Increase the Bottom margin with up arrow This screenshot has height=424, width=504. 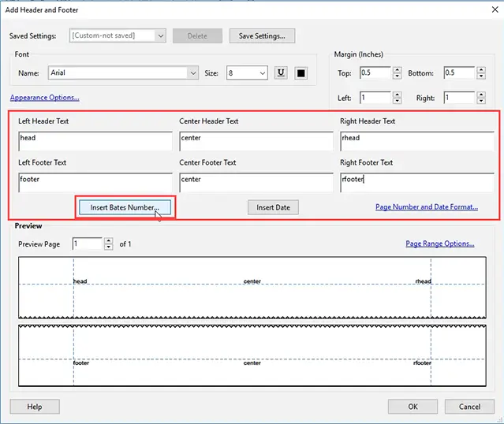[x=481, y=70]
